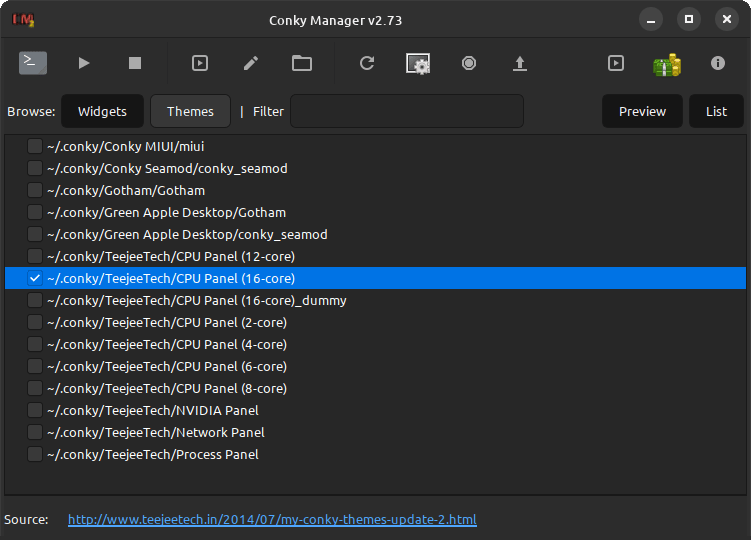Click the circular record icon in toolbar
The width and height of the screenshot is (751, 540).
click(x=469, y=63)
